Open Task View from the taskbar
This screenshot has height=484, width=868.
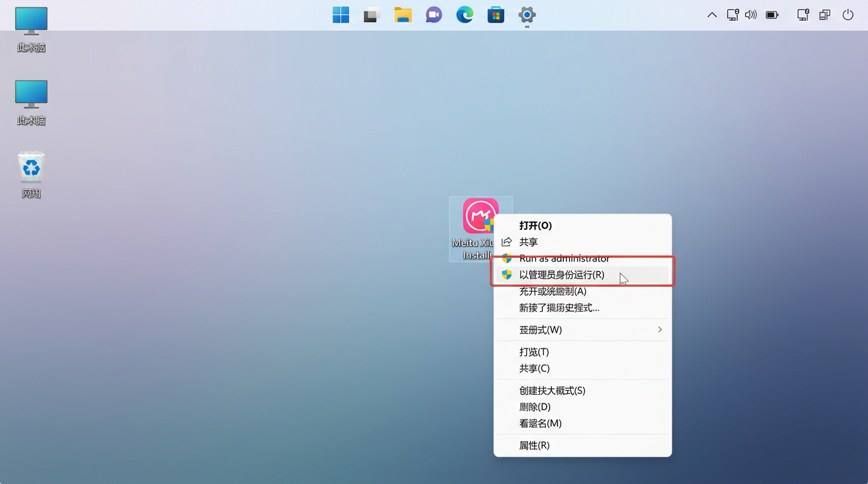(x=372, y=15)
